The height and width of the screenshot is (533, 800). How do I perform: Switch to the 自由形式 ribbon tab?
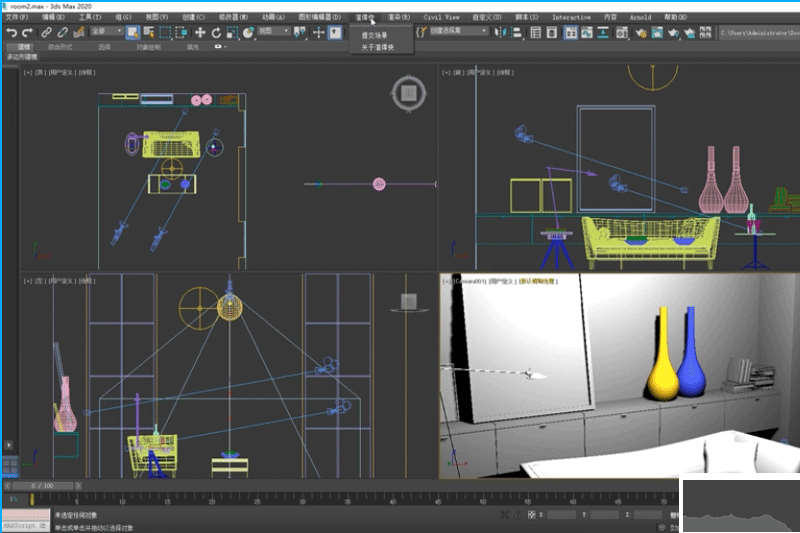(x=60, y=47)
